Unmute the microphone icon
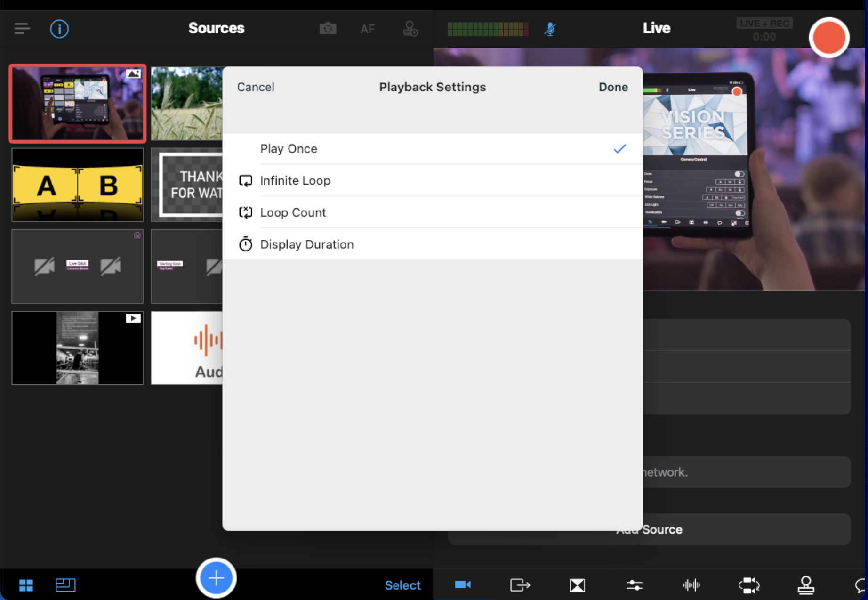868x600 pixels. coord(550,29)
